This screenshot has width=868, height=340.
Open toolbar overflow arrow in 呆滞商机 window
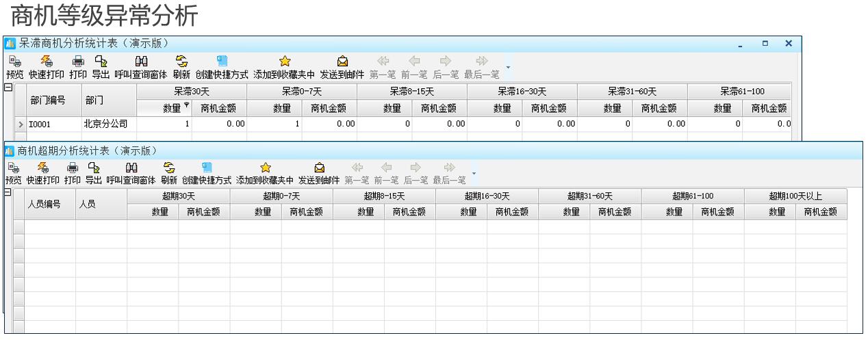pos(508,68)
